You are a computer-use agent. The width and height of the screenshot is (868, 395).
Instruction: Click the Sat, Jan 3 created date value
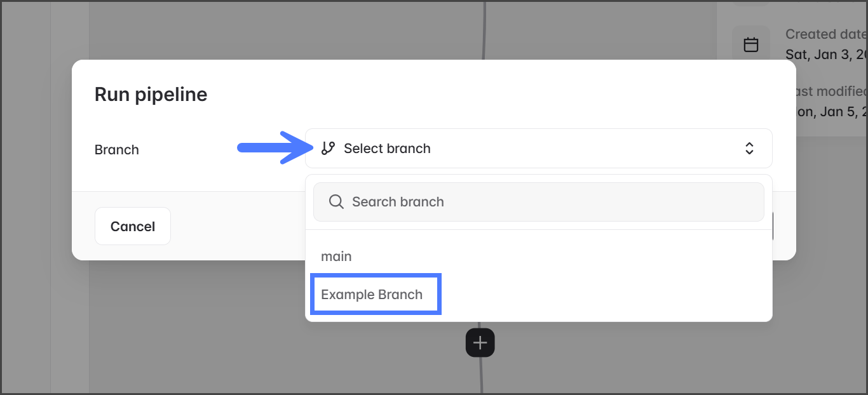(x=825, y=54)
